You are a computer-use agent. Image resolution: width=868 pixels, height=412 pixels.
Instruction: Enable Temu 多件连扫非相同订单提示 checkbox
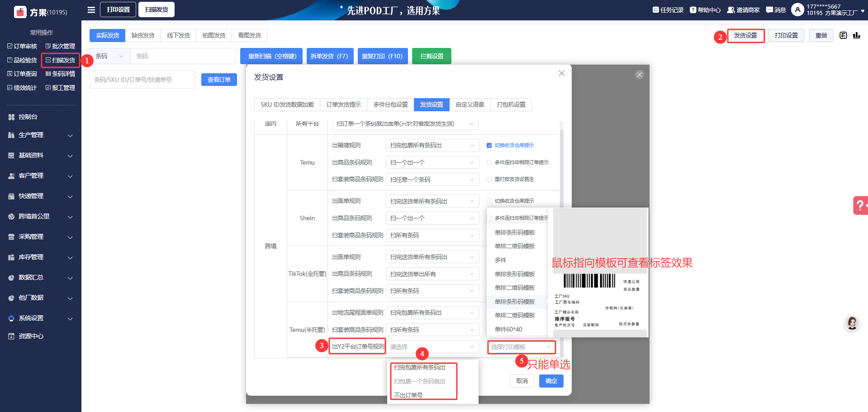[x=489, y=162]
